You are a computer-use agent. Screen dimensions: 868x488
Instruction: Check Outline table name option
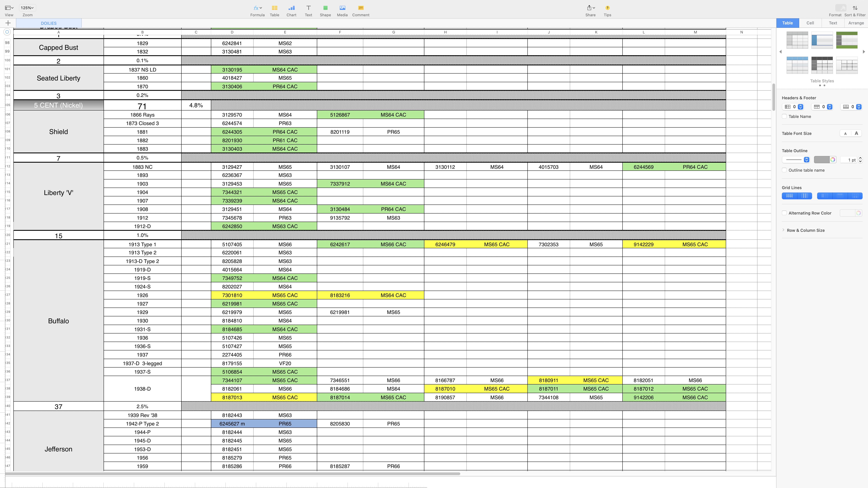784,170
